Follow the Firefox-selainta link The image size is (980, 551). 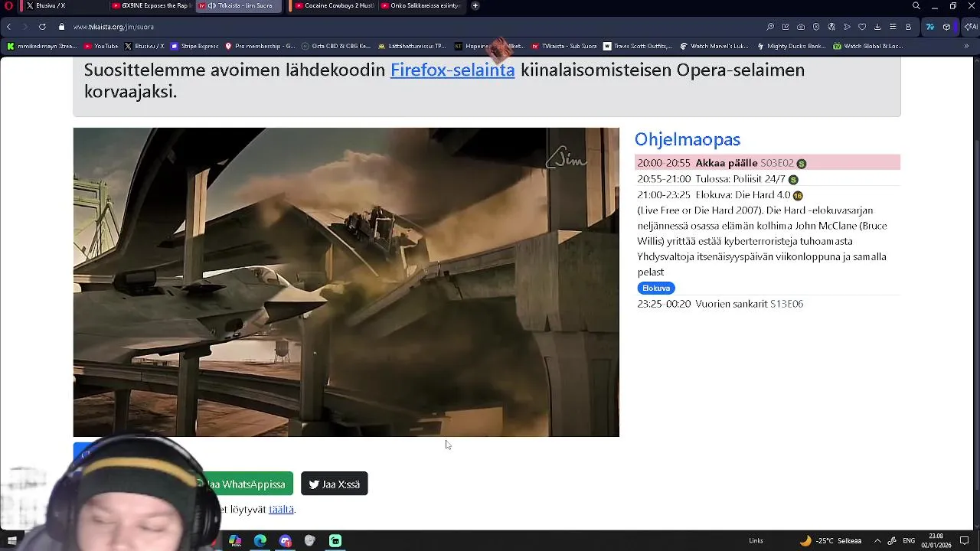coord(452,70)
